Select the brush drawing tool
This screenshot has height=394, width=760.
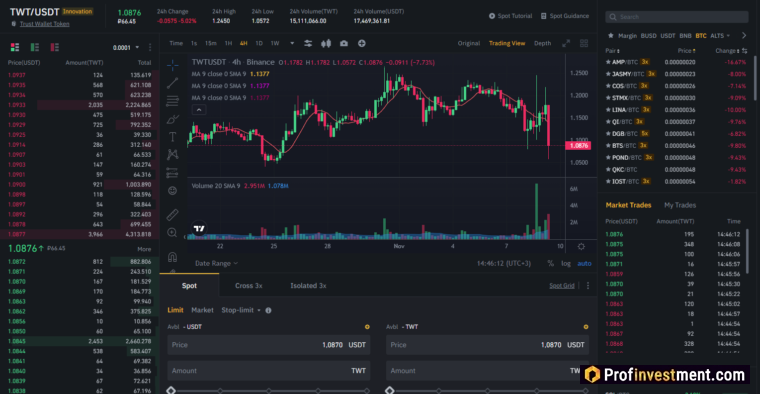(x=173, y=119)
